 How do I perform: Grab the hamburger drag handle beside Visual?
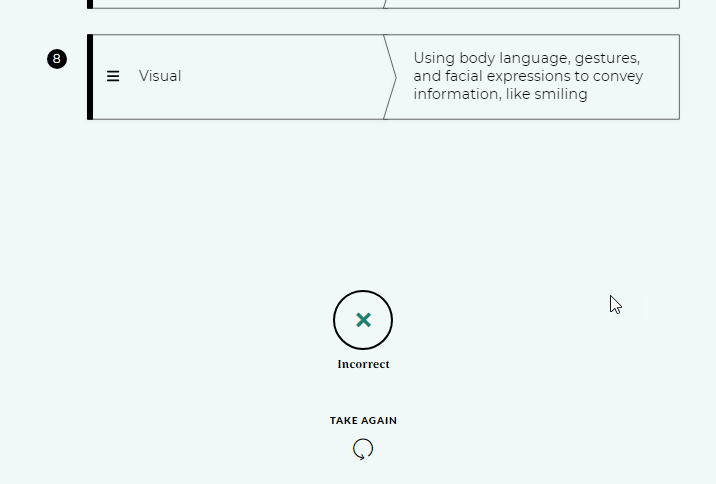click(x=113, y=76)
